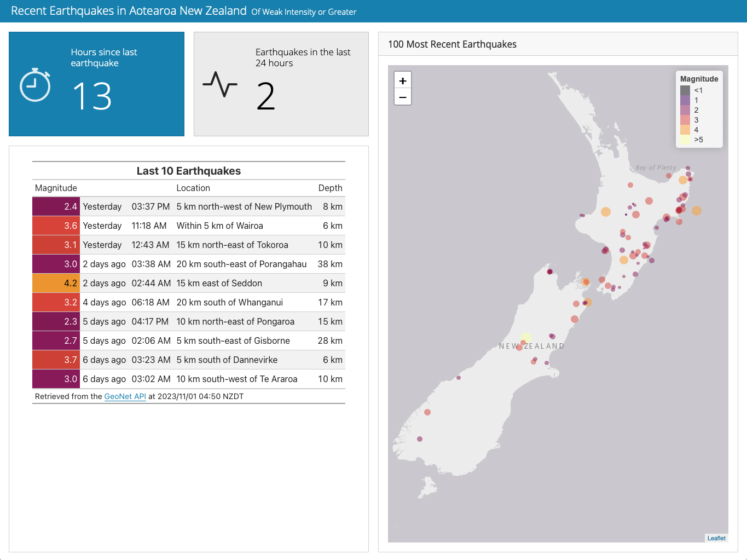This screenshot has width=747, height=560.
Task: Click the Depth column header
Action: [330, 188]
